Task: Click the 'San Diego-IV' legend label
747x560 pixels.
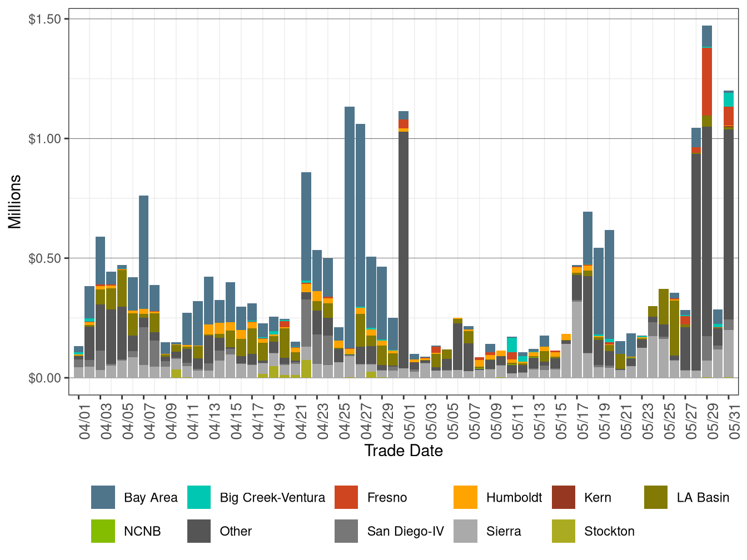Action: click(406, 532)
